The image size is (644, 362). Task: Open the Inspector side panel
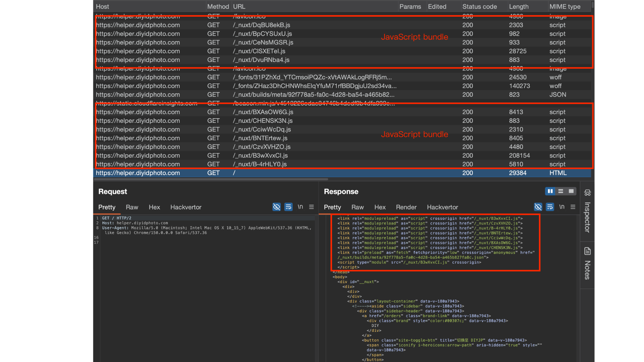[x=587, y=211]
